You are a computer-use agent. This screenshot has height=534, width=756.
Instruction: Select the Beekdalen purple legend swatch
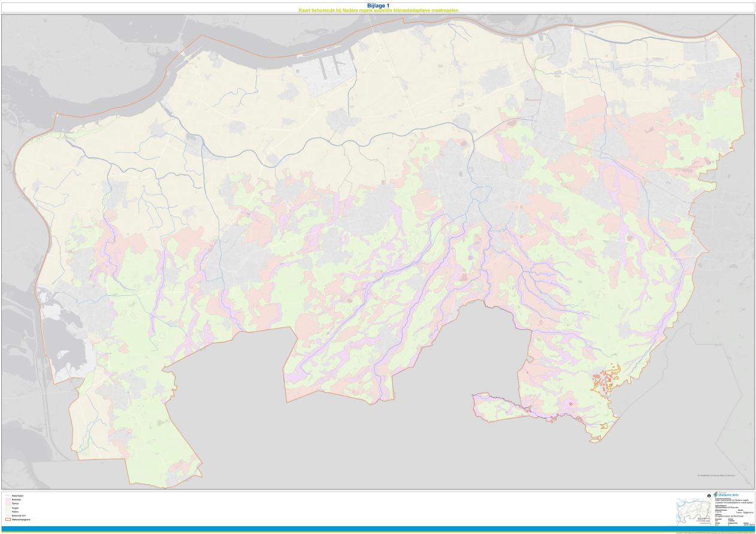click(7, 500)
